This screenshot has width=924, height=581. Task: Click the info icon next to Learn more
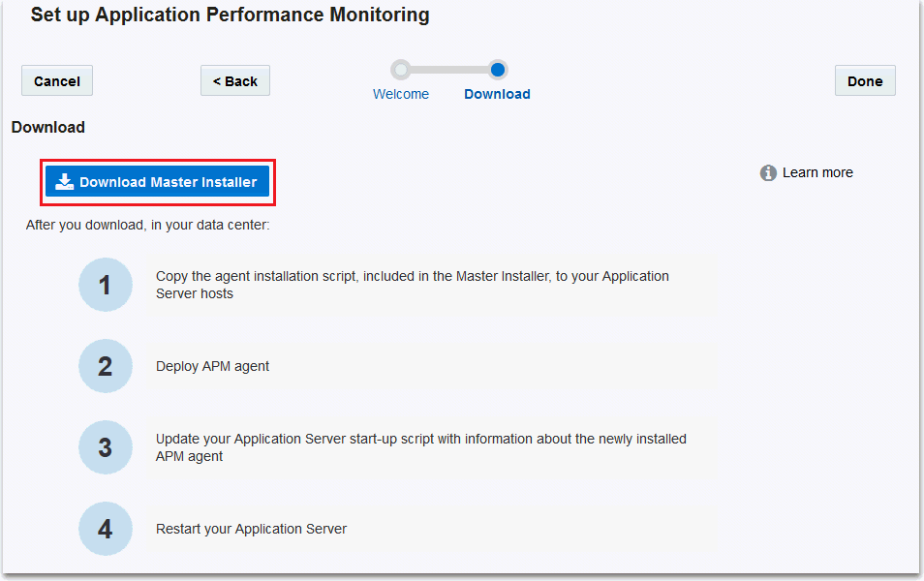tap(767, 172)
